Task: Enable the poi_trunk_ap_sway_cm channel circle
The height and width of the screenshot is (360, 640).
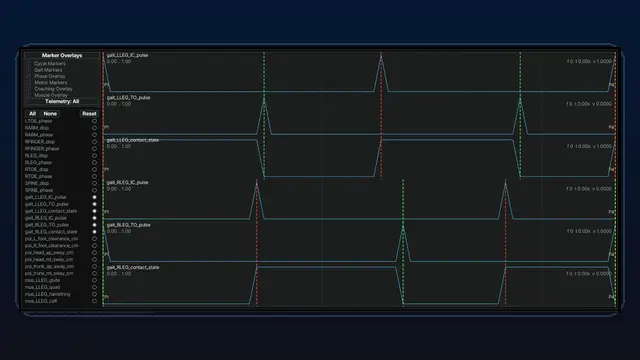Action: click(94, 267)
